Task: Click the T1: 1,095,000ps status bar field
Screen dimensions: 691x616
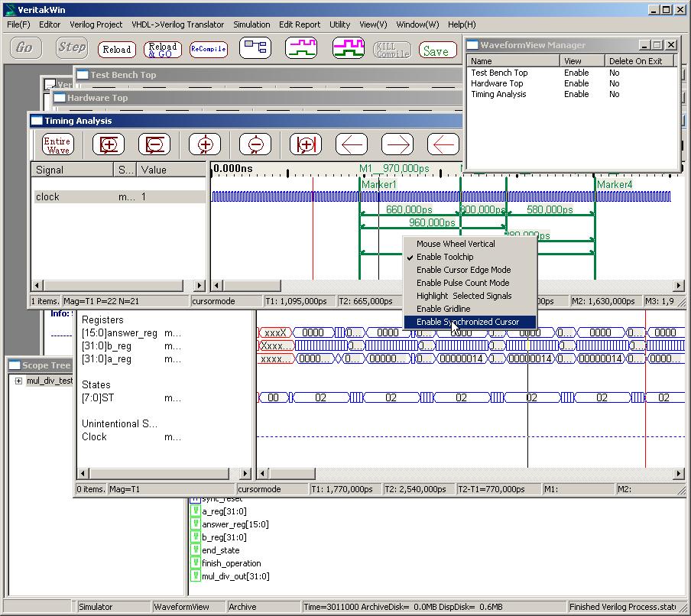Action: pyautogui.click(x=298, y=301)
